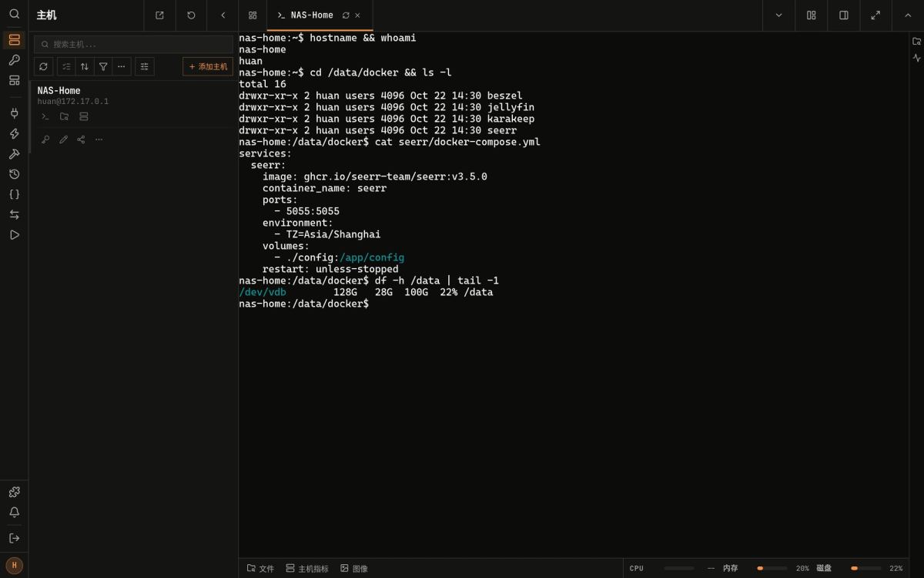Toggle the host filter funnel

pyautogui.click(x=103, y=66)
